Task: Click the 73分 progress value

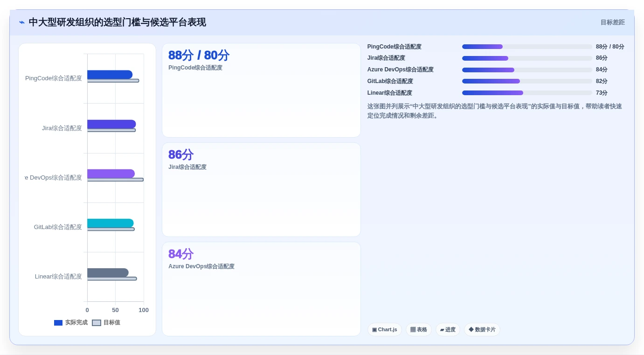Action: pos(602,93)
